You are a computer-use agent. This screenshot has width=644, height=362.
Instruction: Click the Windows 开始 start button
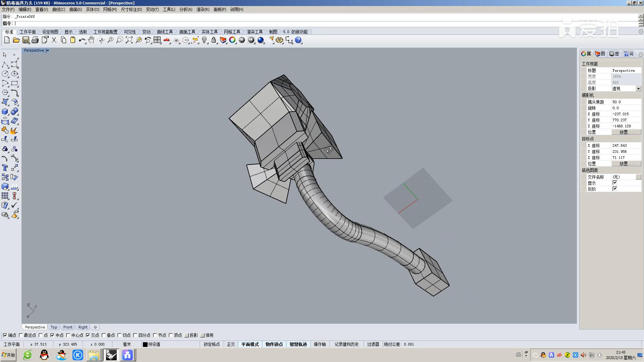coord(9,355)
